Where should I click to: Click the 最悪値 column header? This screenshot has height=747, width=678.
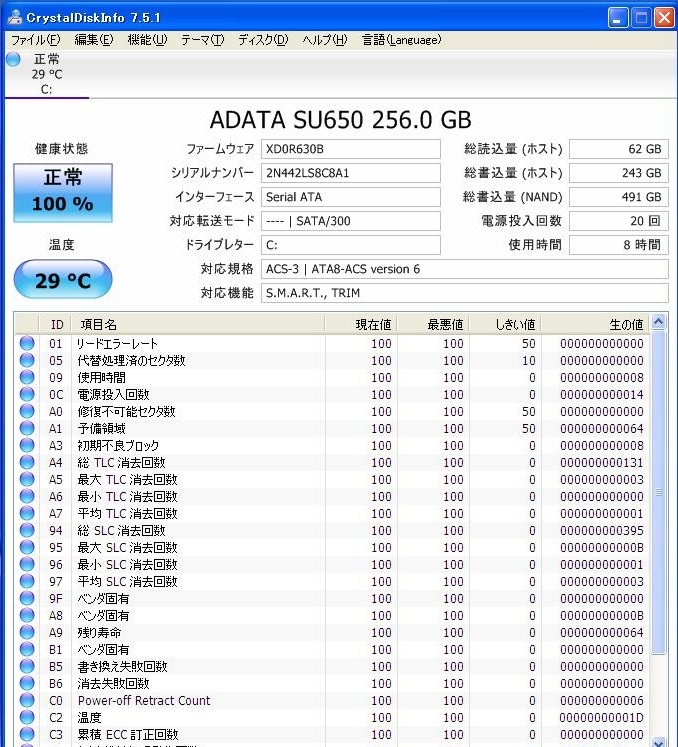click(x=434, y=324)
